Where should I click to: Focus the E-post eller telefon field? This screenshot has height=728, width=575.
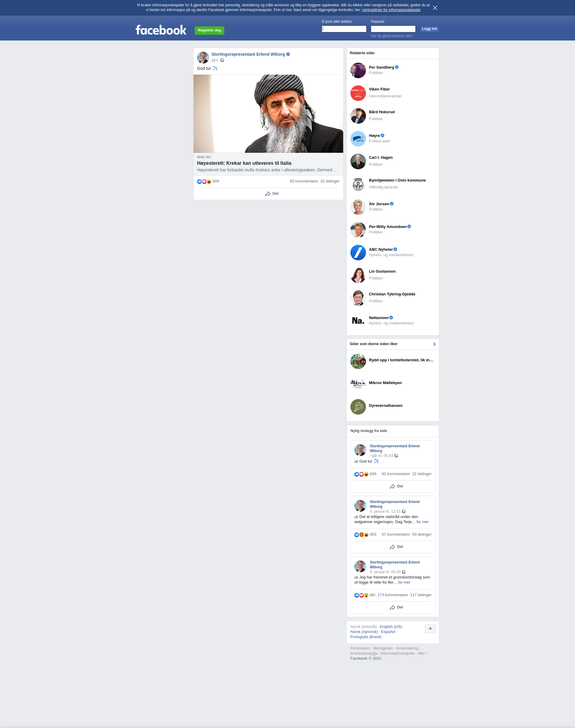coord(344,29)
